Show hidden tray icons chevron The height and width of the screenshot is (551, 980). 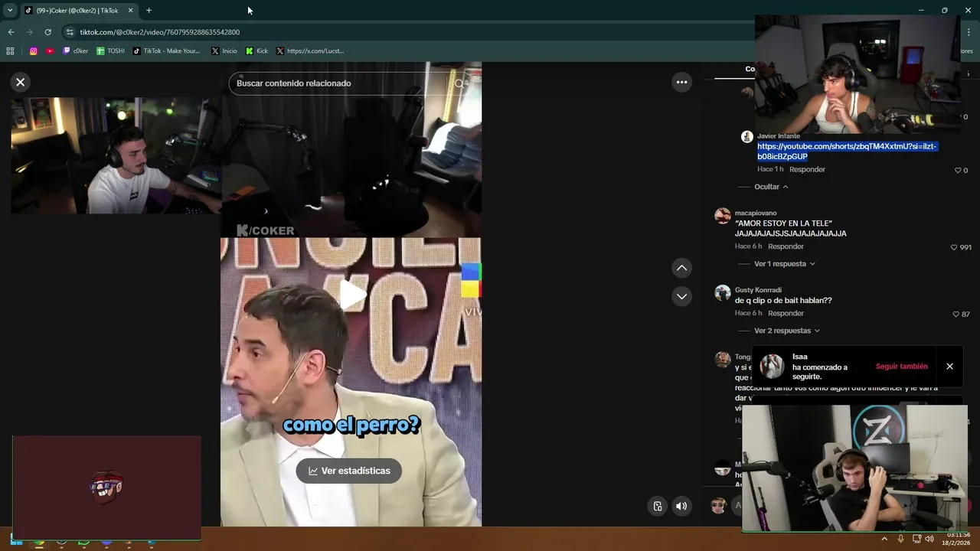click(x=884, y=539)
